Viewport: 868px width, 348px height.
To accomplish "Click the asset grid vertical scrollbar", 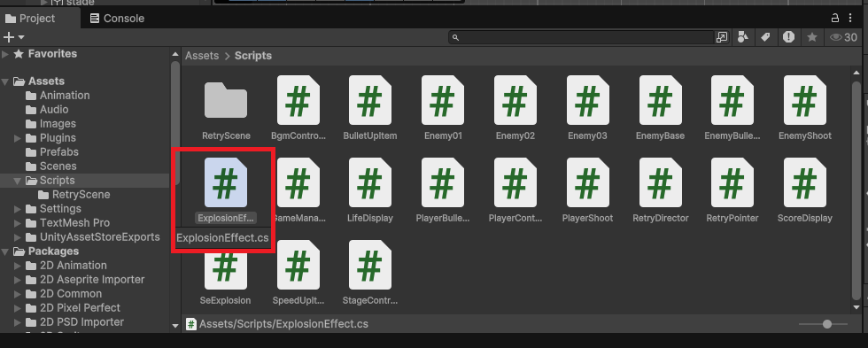I will point(856,191).
